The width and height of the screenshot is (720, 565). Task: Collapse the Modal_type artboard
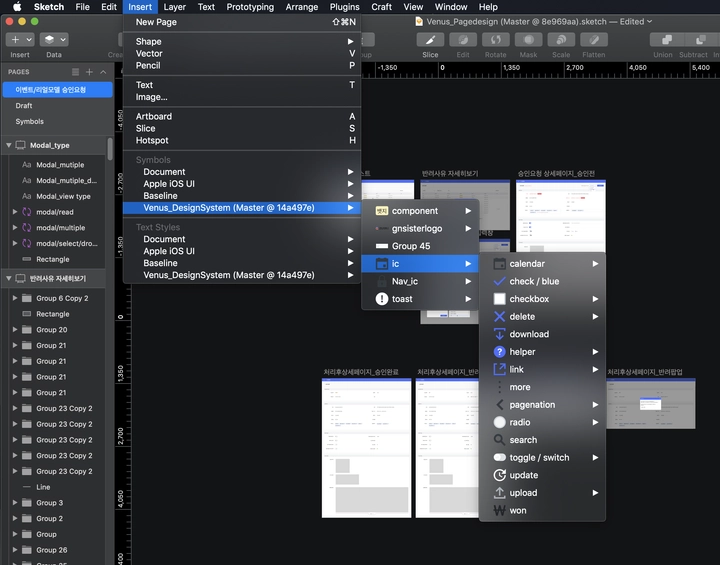pyautogui.click(x=8, y=145)
